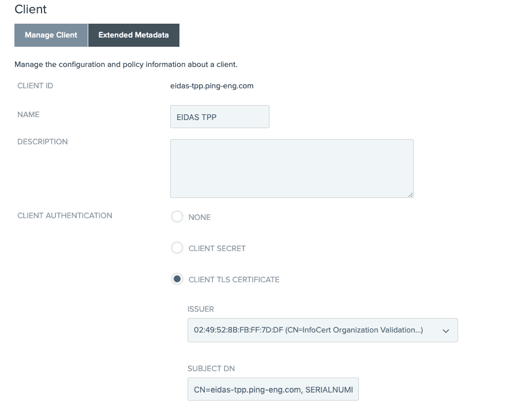Focus the empty Description text area
Viewport: 532px width, 411px height.
[x=292, y=169]
